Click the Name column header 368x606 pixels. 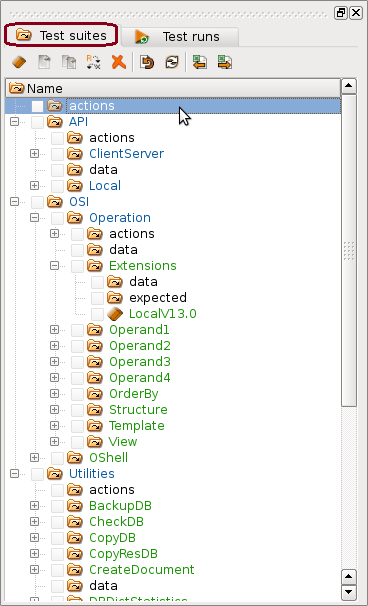(173, 89)
